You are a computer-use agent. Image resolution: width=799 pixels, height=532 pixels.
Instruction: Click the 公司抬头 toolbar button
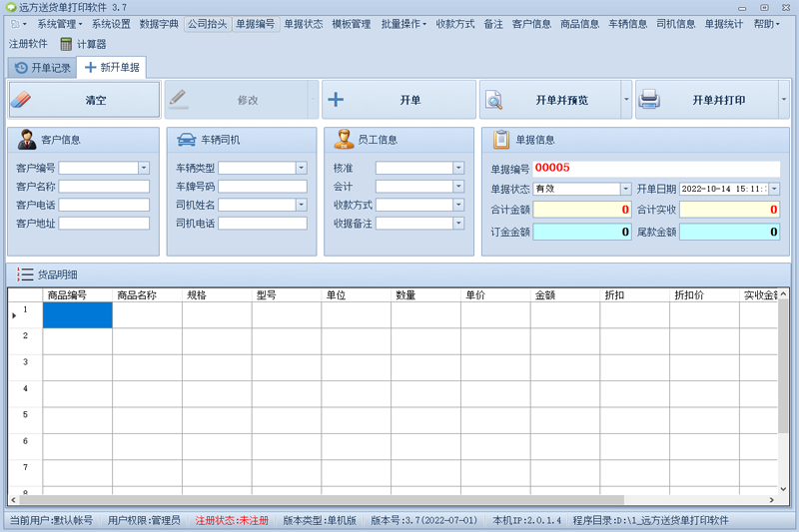click(208, 24)
